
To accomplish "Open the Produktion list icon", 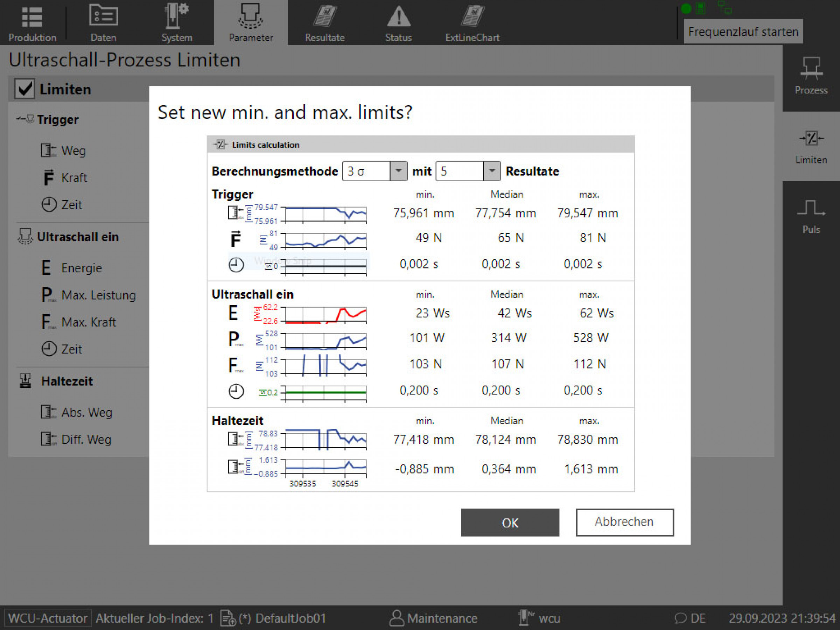I will 32,17.
